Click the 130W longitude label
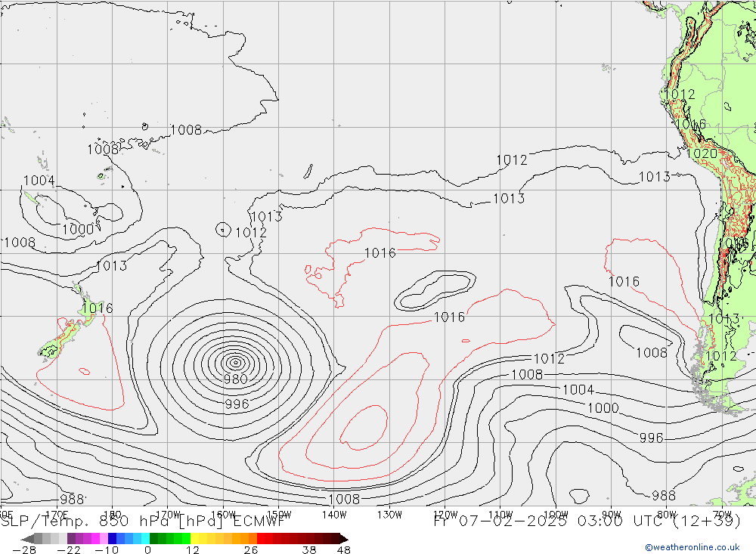Image resolution: width=756 pixels, height=554 pixels. [x=389, y=515]
